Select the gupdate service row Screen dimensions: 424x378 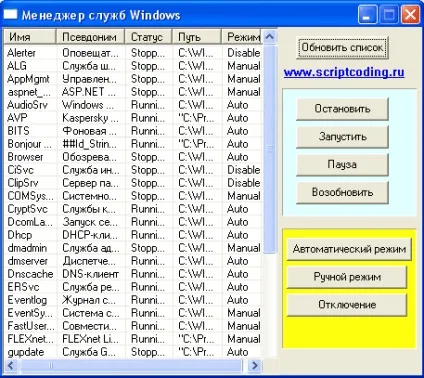[133, 352]
